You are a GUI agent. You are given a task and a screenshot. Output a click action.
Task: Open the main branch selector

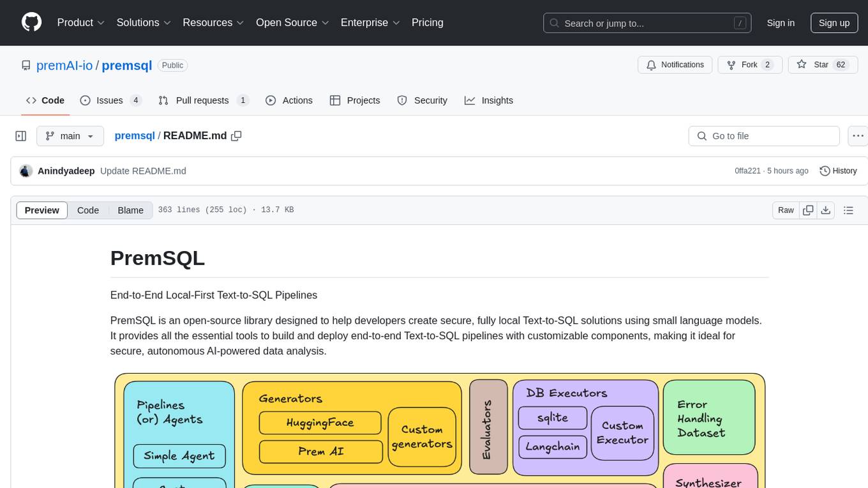pyautogui.click(x=70, y=136)
